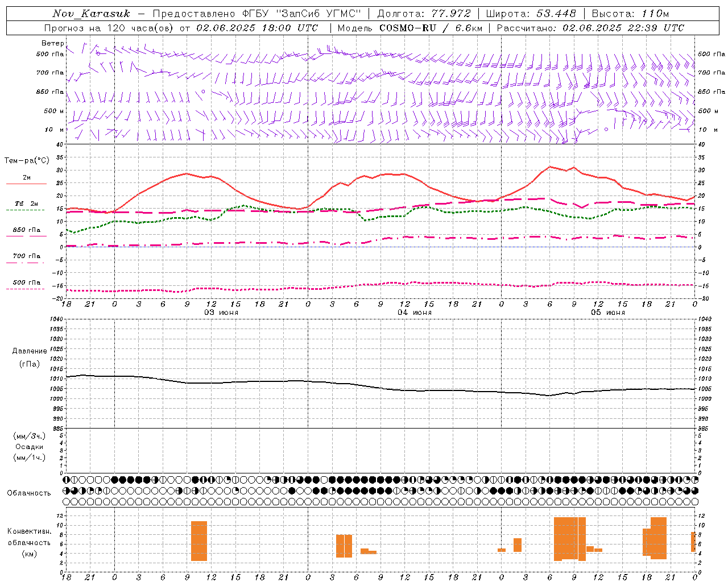Click the longitude value Долгота: 77.972
This screenshot has height=582, width=728.
[x=424, y=14]
